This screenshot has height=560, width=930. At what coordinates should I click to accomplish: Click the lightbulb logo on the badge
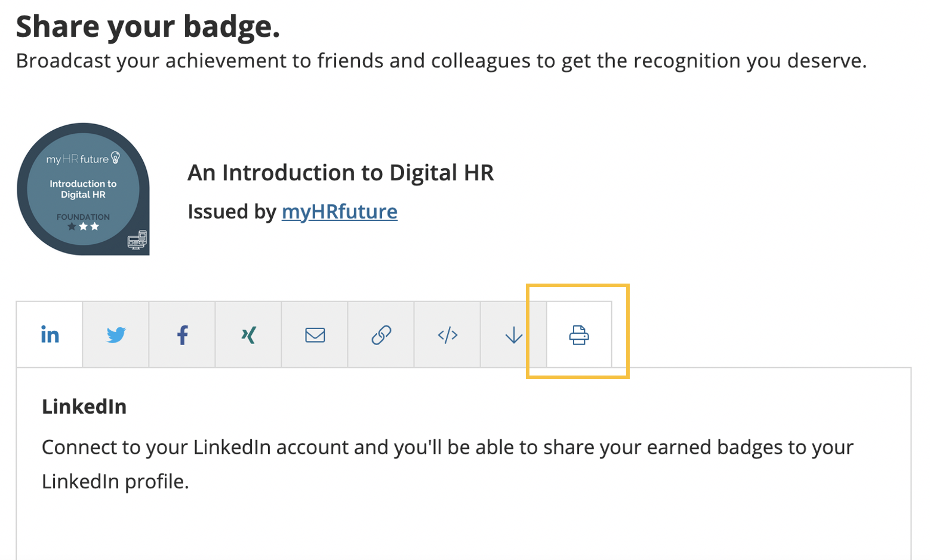pos(115,158)
